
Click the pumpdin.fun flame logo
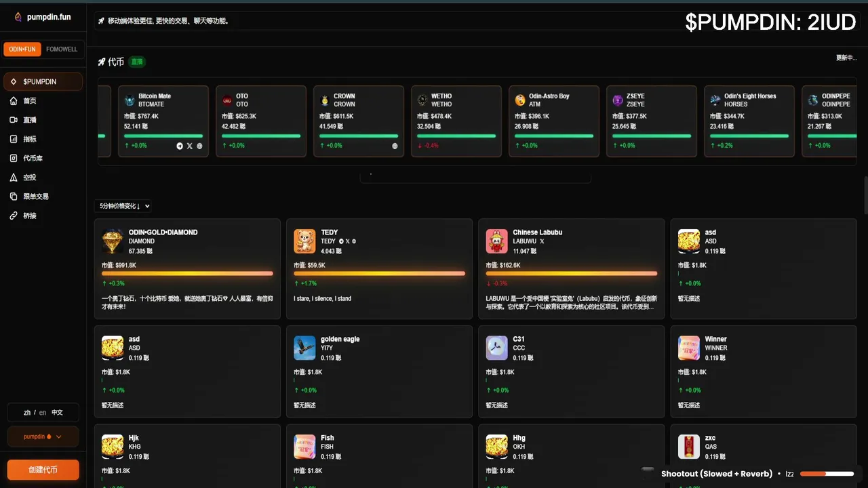[18, 17]
